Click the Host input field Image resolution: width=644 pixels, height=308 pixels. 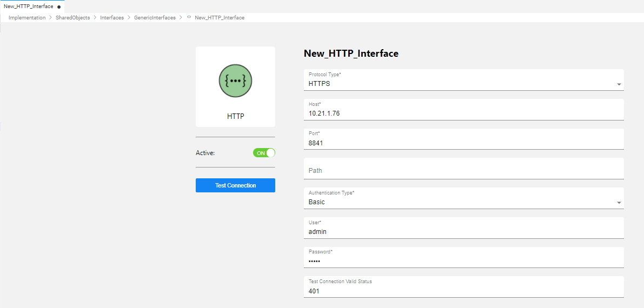[x=463, y=113]
